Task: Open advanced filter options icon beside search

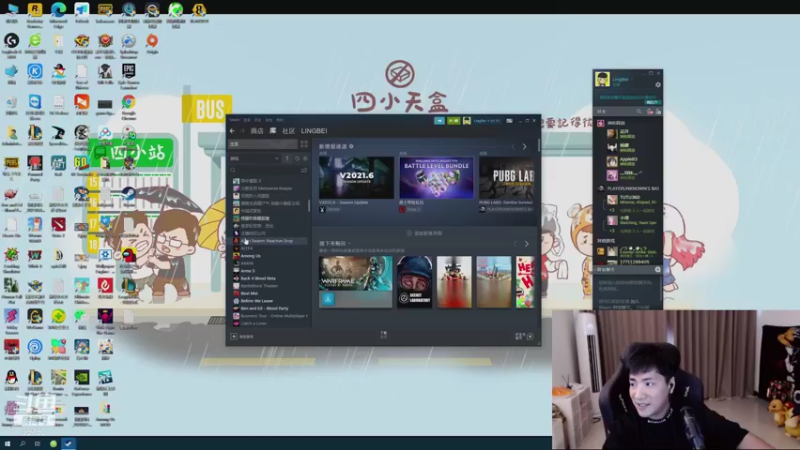Action: pos(304,170)
